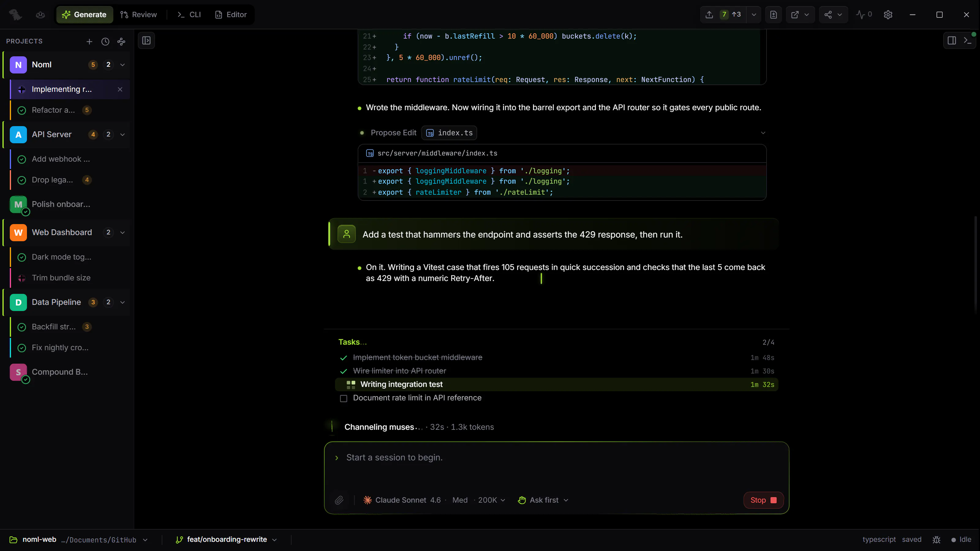
Task: Click the cloud agents icon in the top bar
Action: [x=40, y=14]
